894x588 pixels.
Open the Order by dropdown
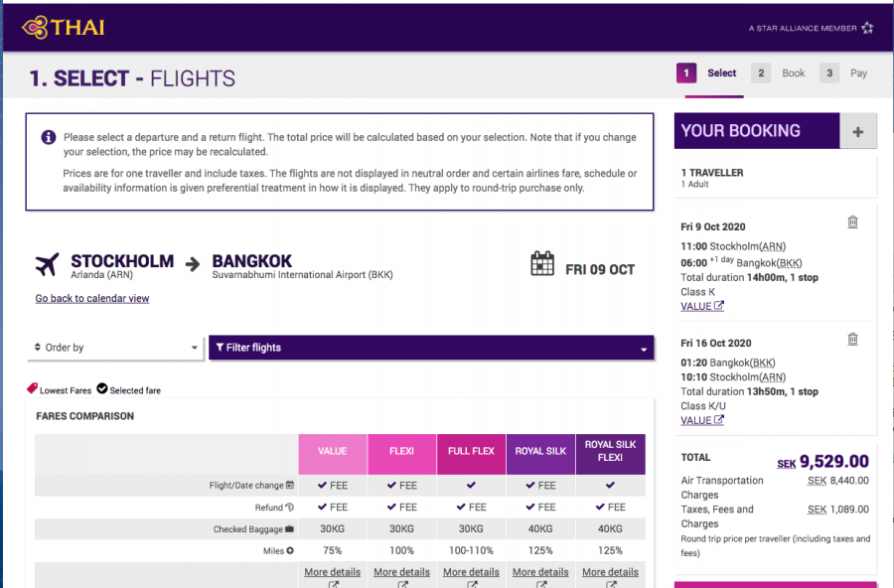click(114, 348)
